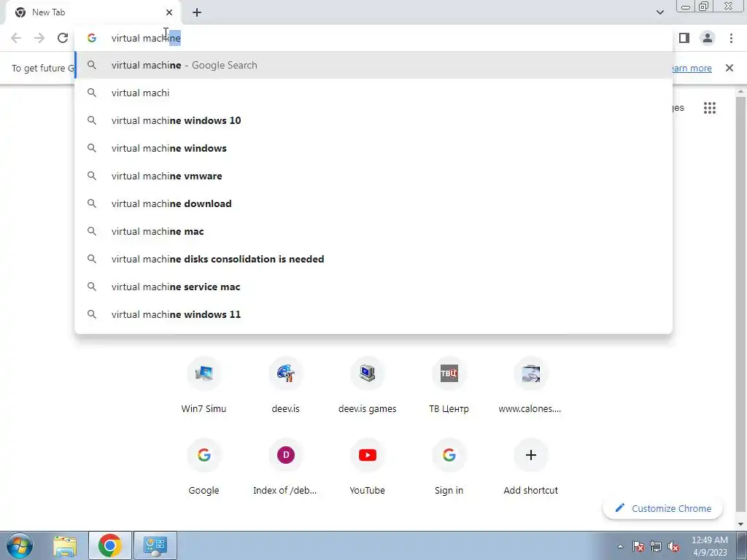
Task: Choose the 'virtual machi' suggestion
Action: coord(373,93)
